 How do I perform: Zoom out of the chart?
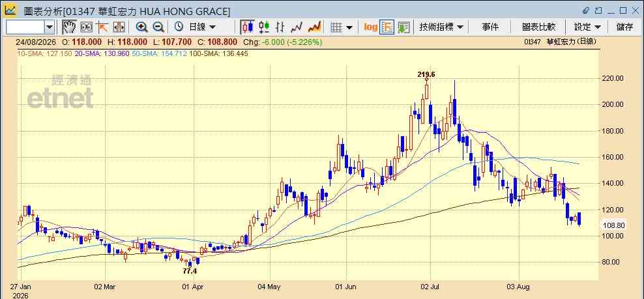pyautogui.click(x=158, y=27)
